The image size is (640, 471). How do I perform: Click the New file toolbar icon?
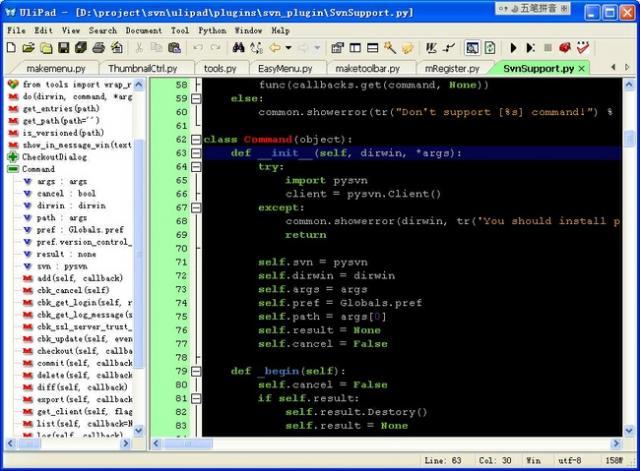coord(12,48)
